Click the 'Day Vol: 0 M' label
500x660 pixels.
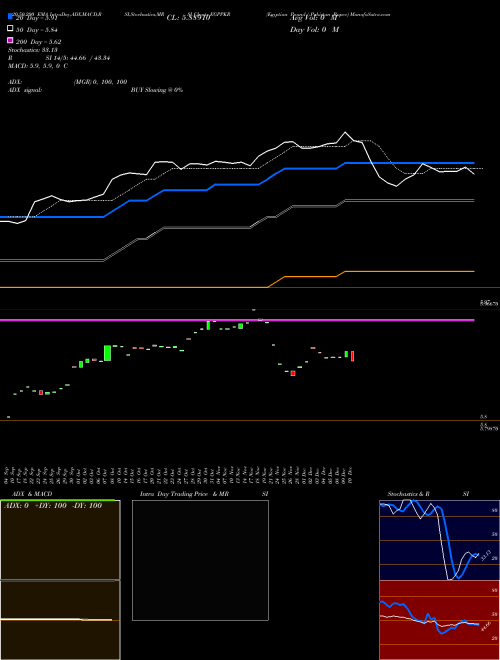pyautogui.click(x=314, y=30)
